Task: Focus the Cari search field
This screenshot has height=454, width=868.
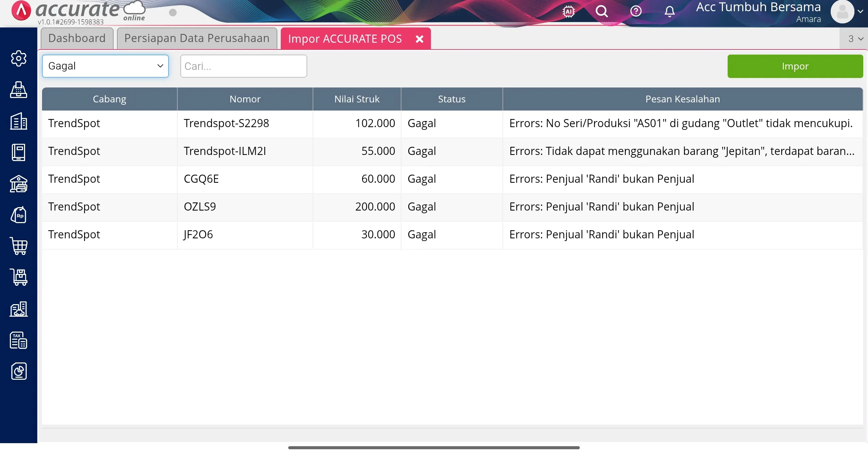Action: (244, 66)
